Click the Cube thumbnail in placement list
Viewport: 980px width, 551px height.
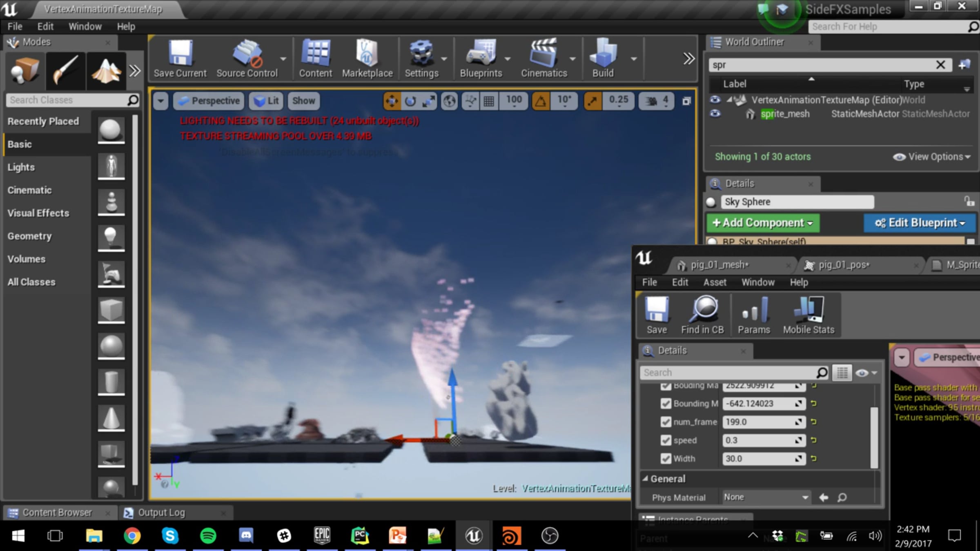click(x=111, y=310)
